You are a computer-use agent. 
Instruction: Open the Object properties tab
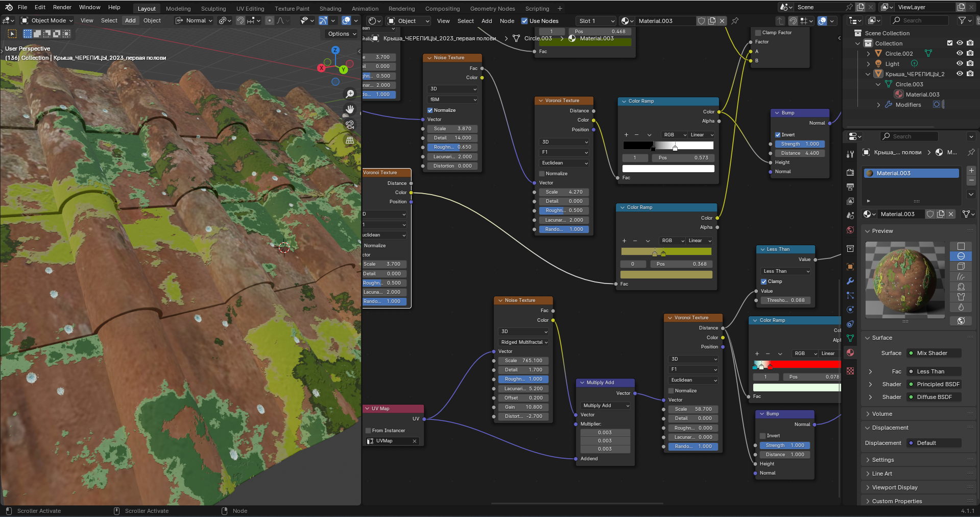tap(850, 267)
